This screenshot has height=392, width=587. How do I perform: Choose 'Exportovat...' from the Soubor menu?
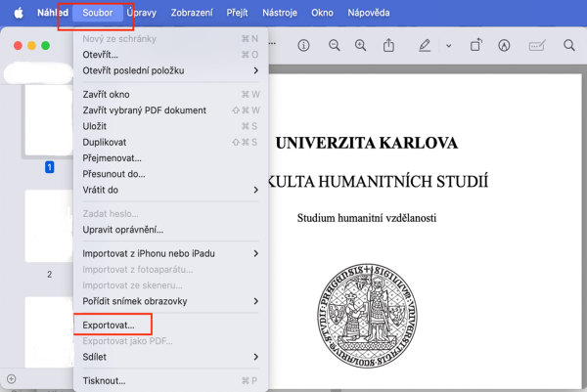point(115,324)
